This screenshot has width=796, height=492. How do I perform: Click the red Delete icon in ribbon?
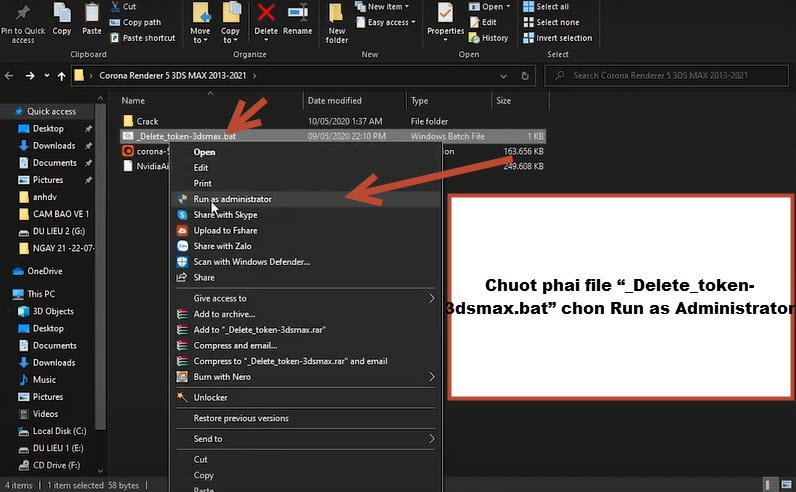266,14
